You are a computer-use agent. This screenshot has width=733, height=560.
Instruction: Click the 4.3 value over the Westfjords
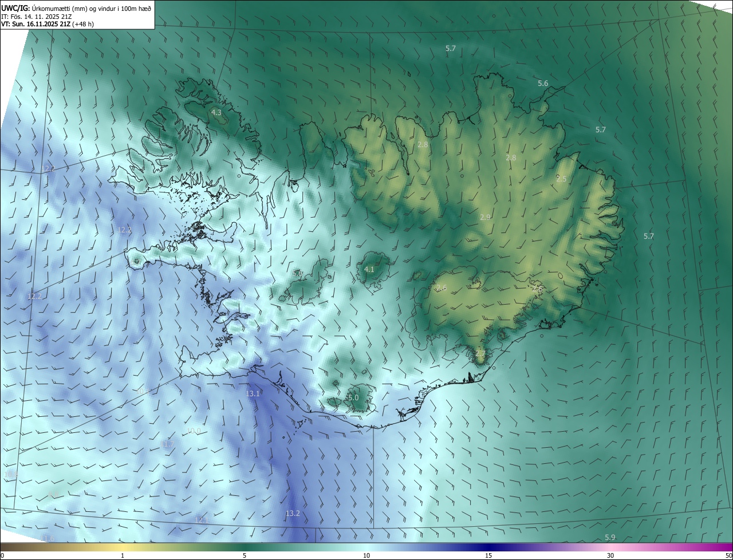pos(216,113)
